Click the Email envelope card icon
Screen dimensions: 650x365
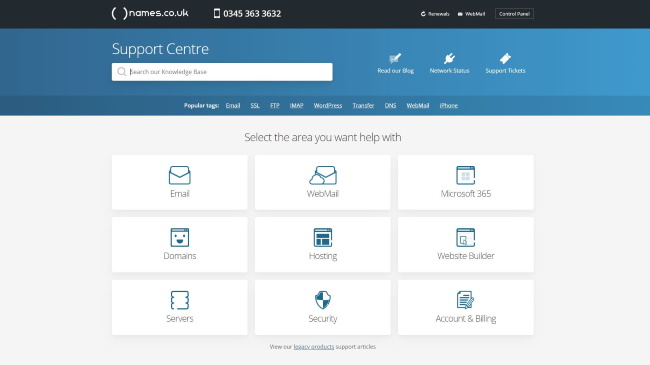coord(179,175)
